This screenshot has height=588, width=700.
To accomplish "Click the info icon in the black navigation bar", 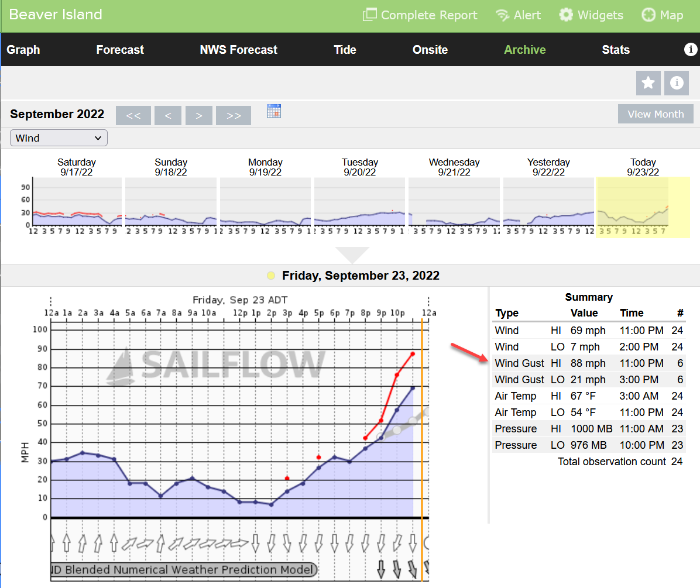I will click(x=690, y=49).
